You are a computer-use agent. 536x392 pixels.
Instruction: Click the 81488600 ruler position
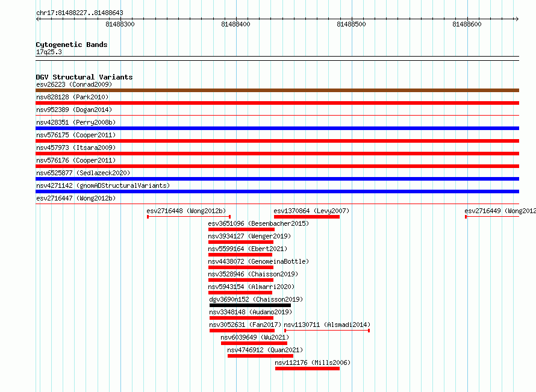[x=467, y=24]
